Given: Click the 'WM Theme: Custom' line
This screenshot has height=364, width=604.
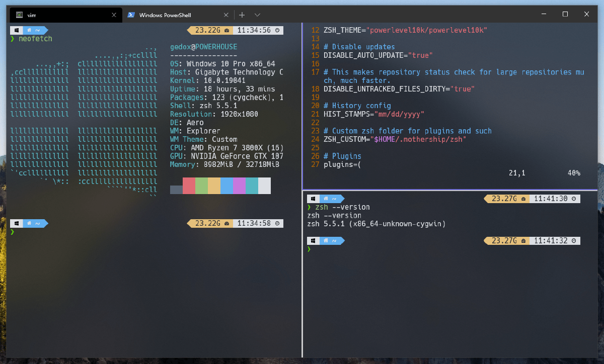Looking at the screenshot, I should click(x=203, y=139).
